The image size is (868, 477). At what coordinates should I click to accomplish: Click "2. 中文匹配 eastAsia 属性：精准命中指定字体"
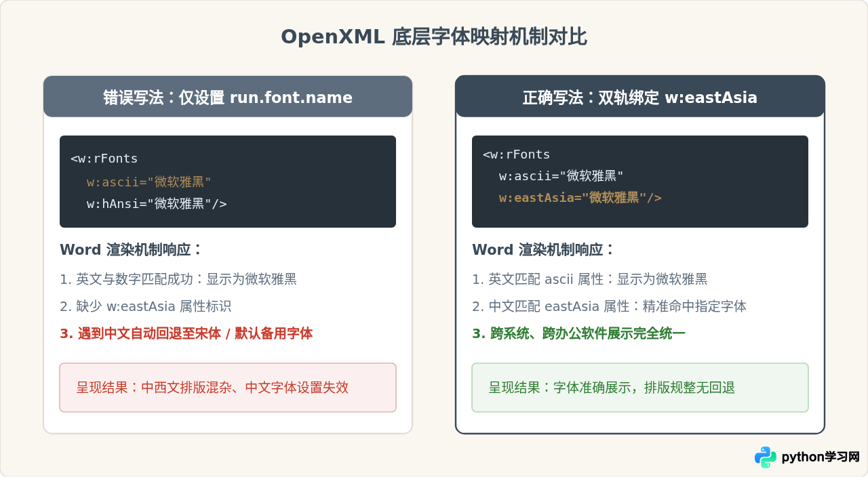[x=610, y=306]
